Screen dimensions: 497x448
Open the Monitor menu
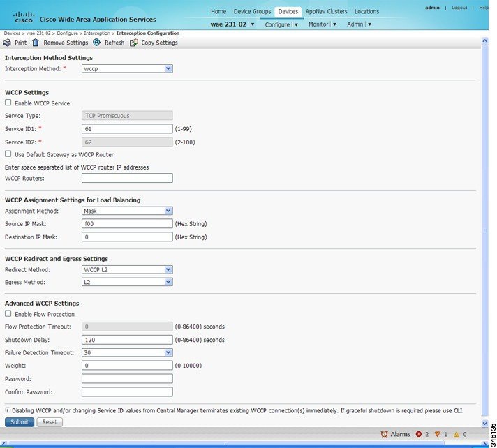click(x=318, y=24)
